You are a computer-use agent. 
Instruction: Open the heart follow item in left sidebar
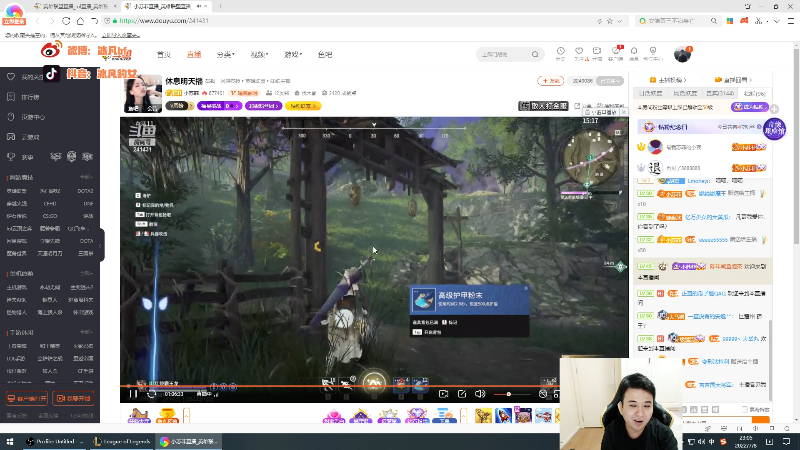[x=26, y=77]
